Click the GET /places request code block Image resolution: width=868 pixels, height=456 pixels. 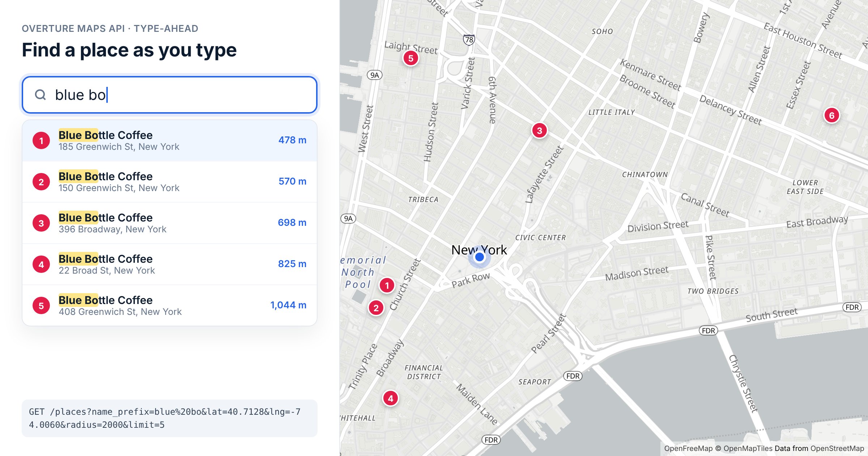coord(170,418)
